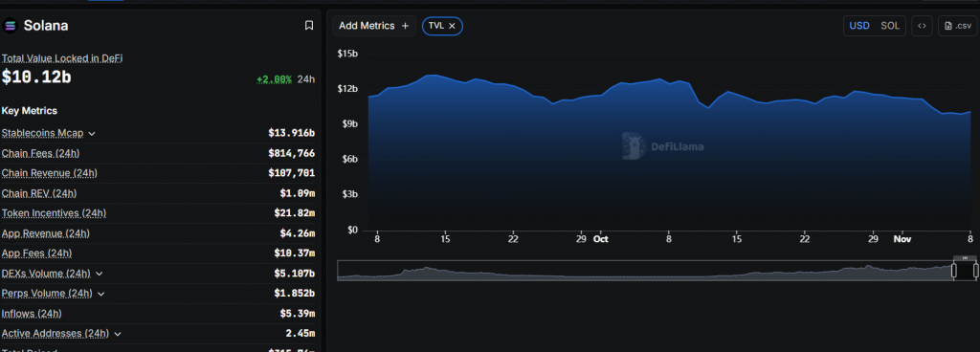Click the Chain Revenue (24h) label

click(50, 173)
